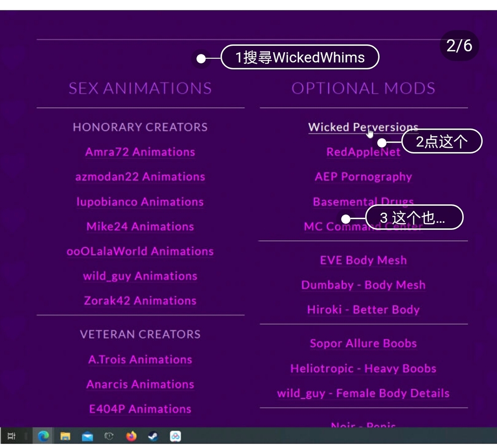Open the E404P Animations link

(x=140, y=409)
